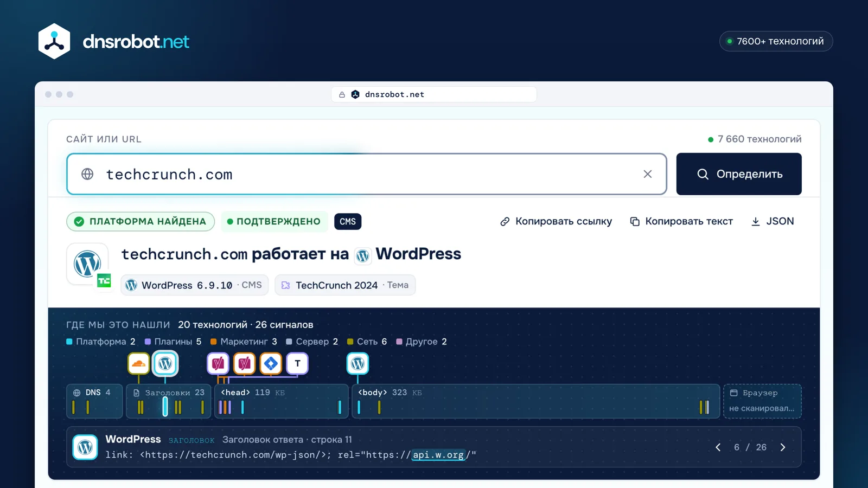Click Копировать ссылку
868x488 pixels.
tap(556, 221)
